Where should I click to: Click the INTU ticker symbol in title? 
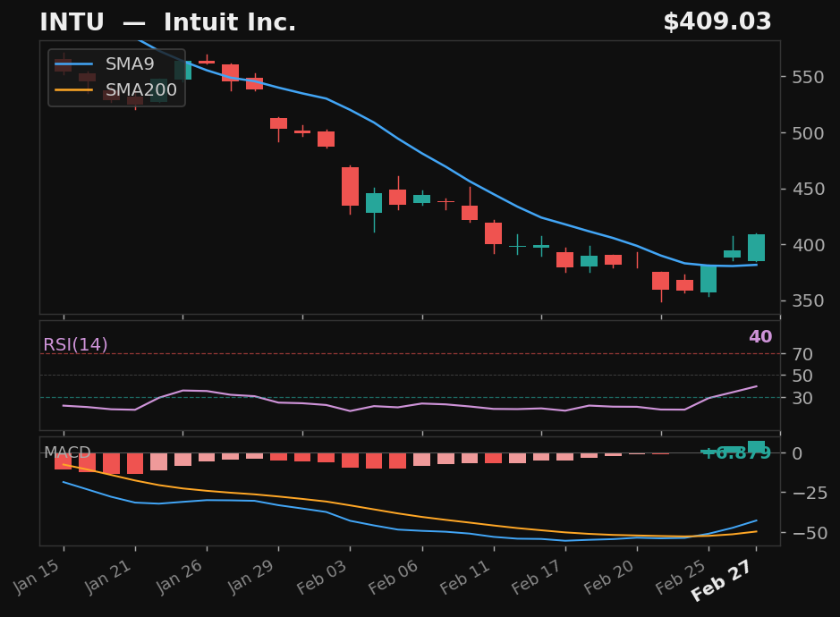coord(72,22)
